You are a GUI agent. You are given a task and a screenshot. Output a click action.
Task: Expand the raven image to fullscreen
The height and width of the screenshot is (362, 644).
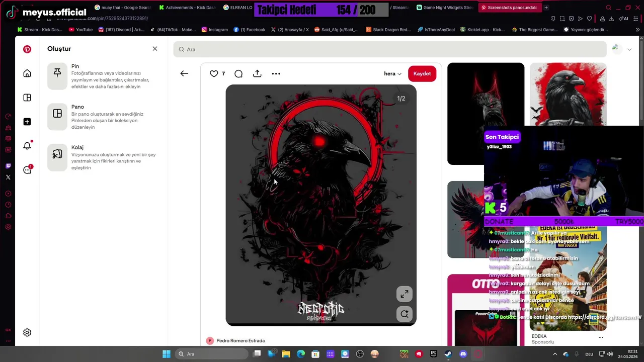coord(405,294)
